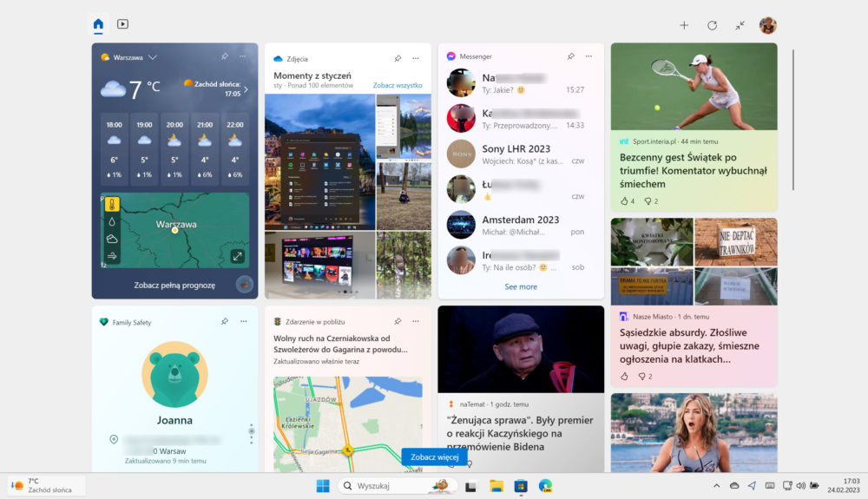Viewport: 868px width, 499px height.
Task: Open Microsoft Edge Canary from taskbar
Action: (x=545, y=486)
